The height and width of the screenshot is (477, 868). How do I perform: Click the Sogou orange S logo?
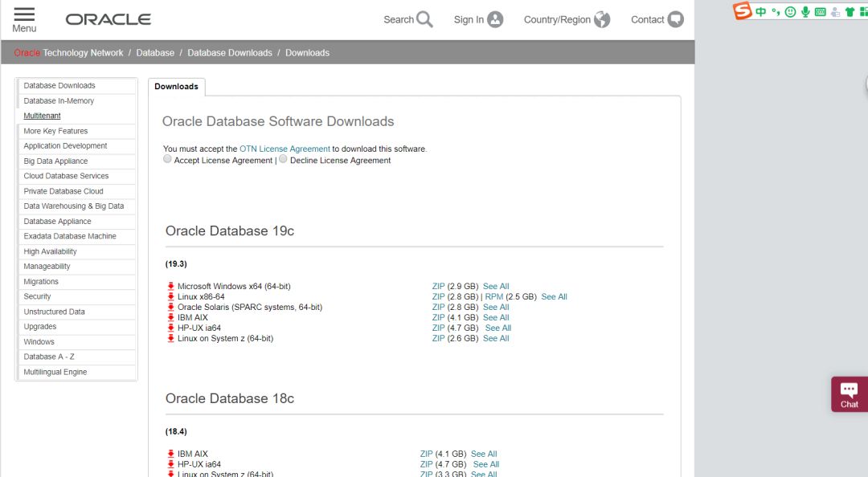click(743, 10)
